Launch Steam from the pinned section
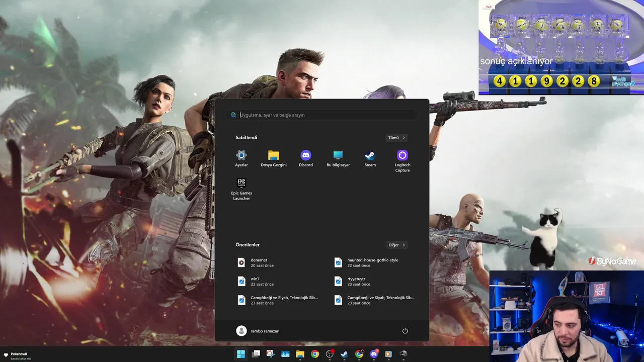Image resolution: width=644 pixels, height=362 pixels. 370,158
